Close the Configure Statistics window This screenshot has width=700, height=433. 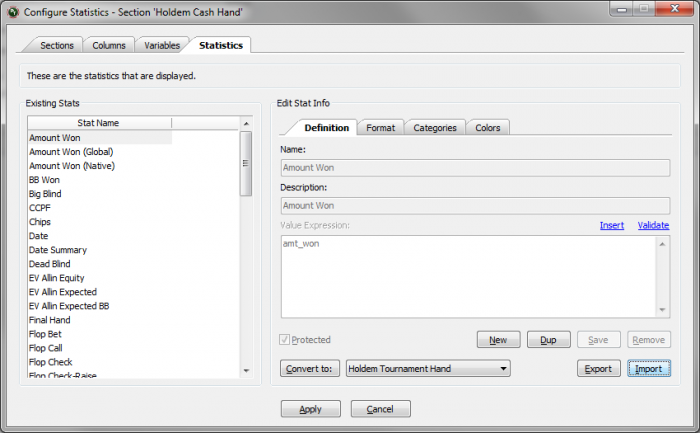pyautogui.click(x=675, y=8)
